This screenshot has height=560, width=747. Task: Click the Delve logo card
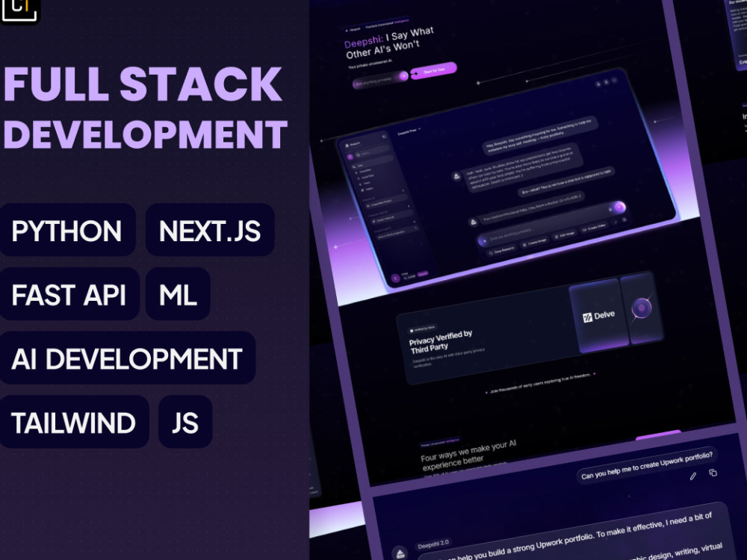click(598, 315)
